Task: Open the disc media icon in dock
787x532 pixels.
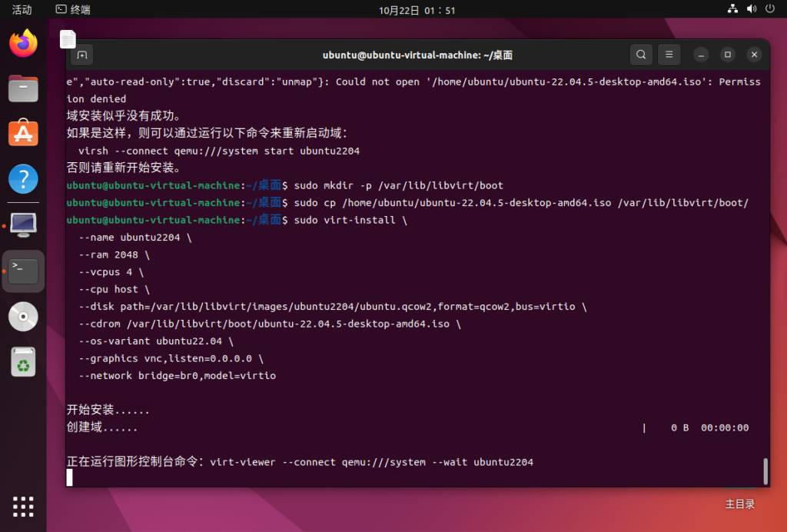Action: click(23, 316)
